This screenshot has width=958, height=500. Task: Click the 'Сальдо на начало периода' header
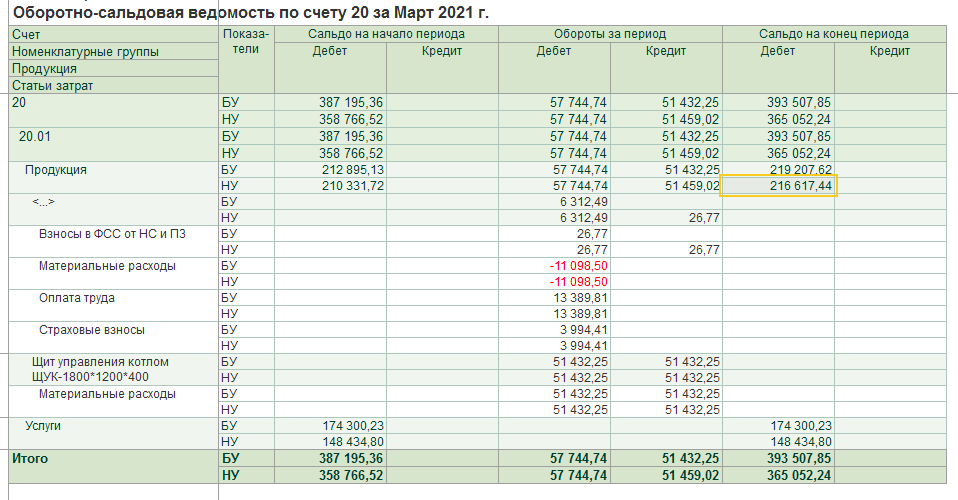(x=386, y=34)
